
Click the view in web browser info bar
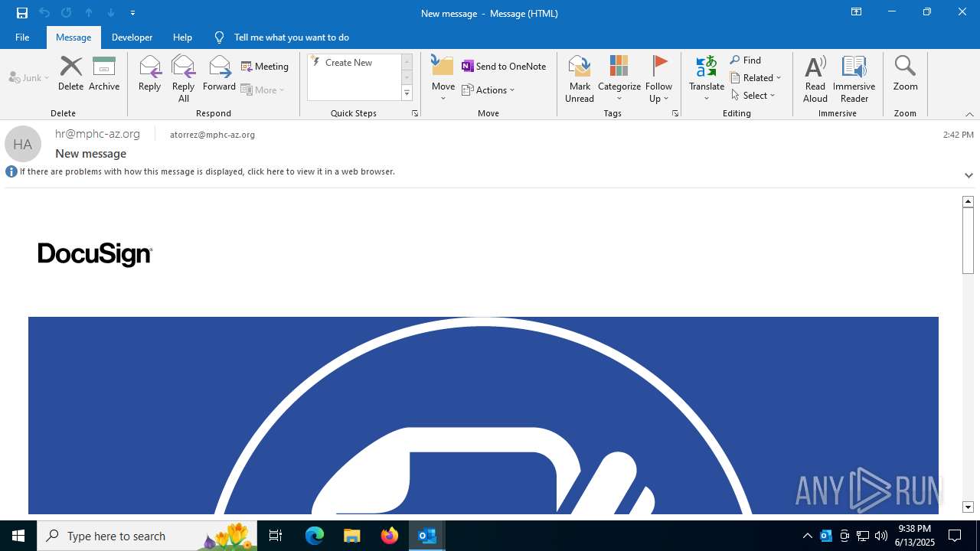207,171
